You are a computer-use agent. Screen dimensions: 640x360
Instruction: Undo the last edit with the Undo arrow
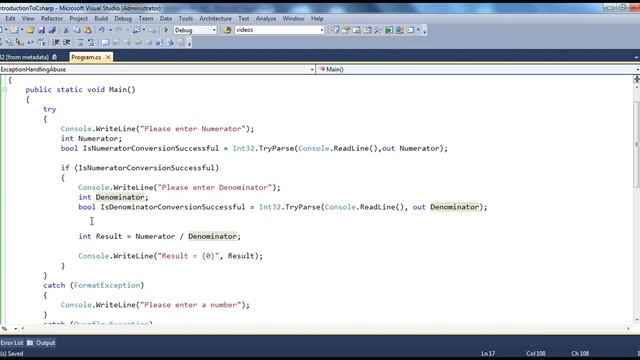pos(102,30)
